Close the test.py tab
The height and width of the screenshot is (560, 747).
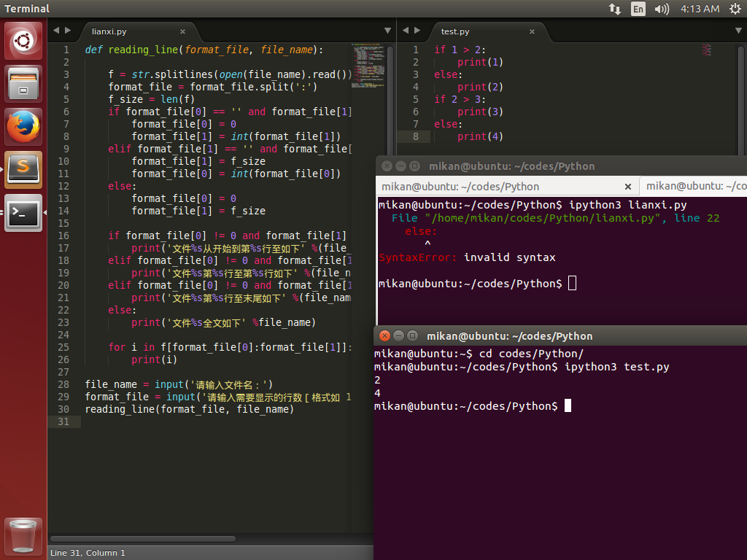tap(532, 31)
